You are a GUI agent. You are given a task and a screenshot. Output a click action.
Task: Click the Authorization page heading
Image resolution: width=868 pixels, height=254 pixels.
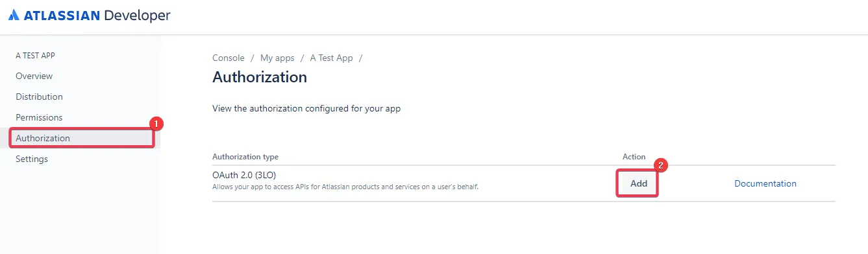(x=260, y=77)
